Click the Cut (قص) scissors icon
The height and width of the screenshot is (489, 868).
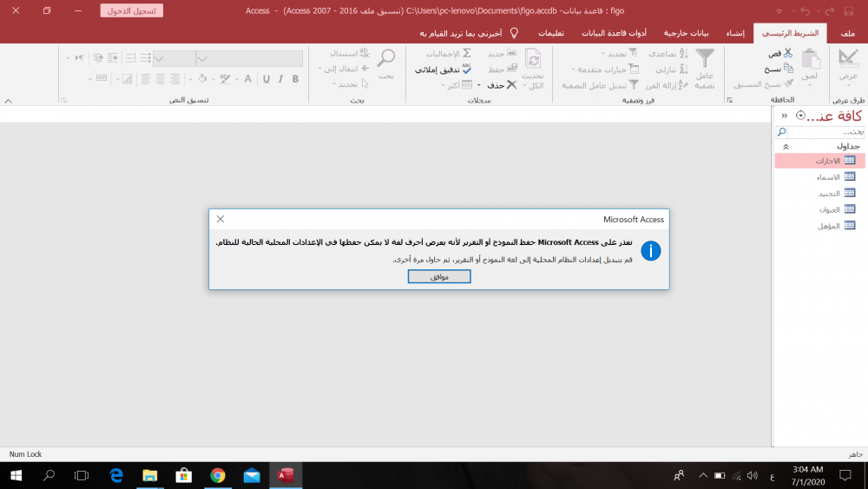point(788,53)
